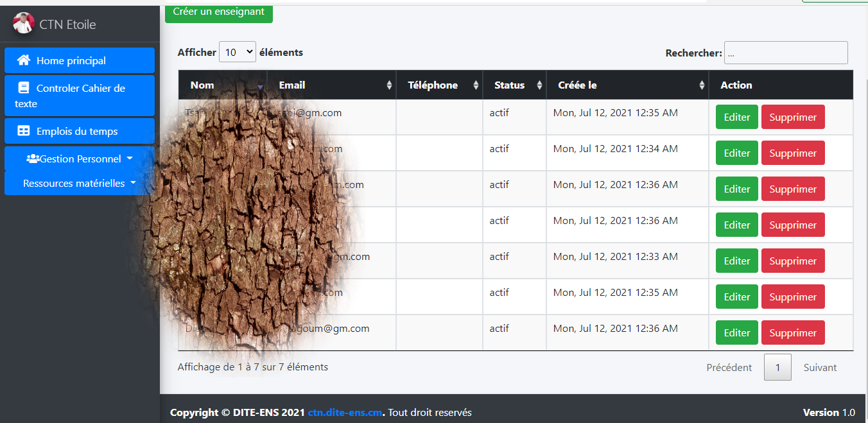
Task: Focus the Rechercher search field
Action: coord(786,53)
